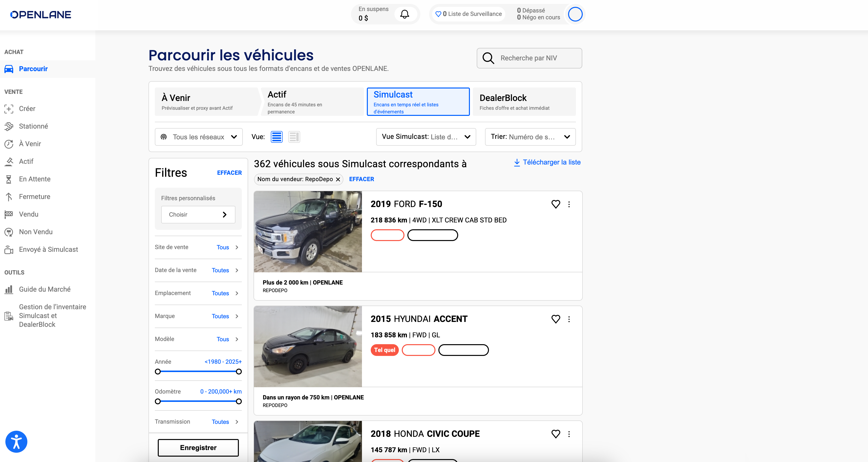Image resolution: width=868 pixels, height=462 pixels.
Task: Select the Actif auctions tab
Action: (312, 102)
